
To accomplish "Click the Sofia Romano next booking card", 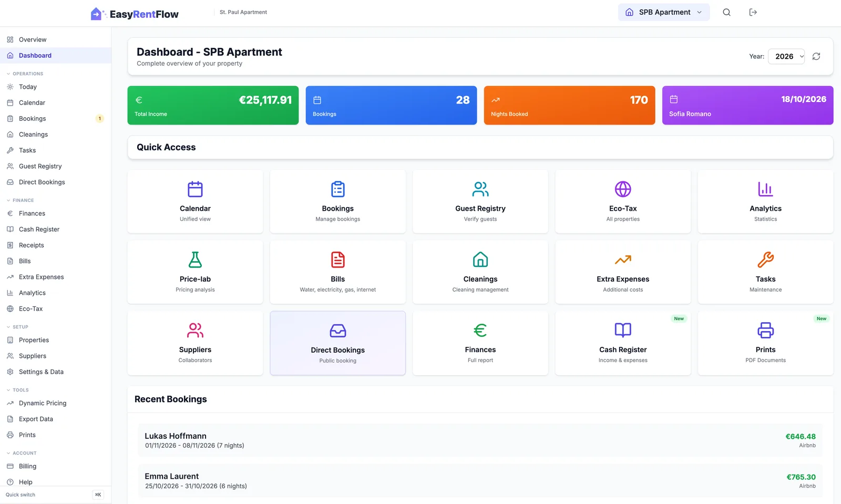I will [x=747, y=105].
